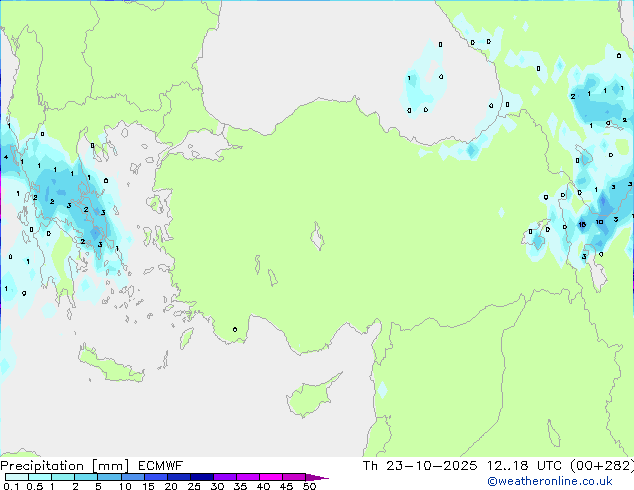Click the '10' legend scale label
This screenshot has width=634, height=490.
125,486
